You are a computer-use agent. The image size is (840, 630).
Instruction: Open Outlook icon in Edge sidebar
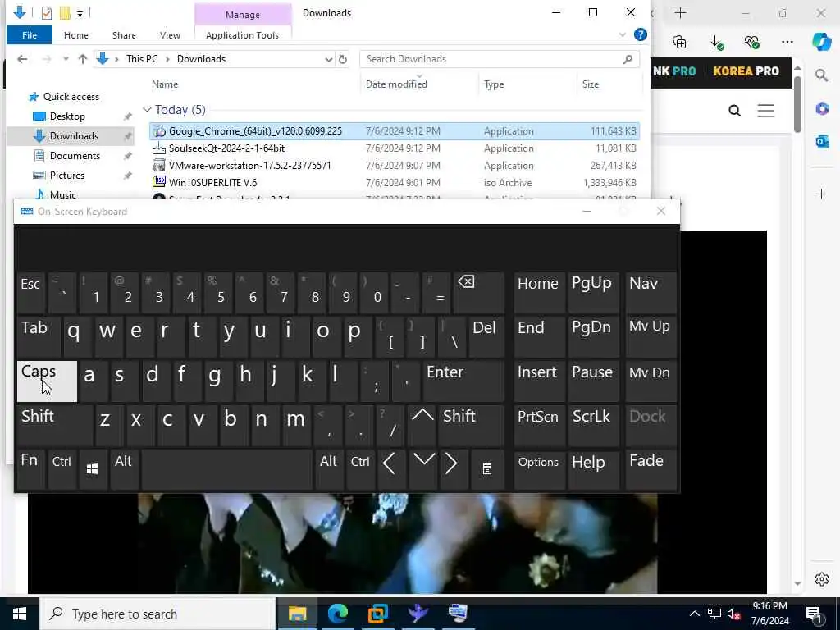[x=822, y=142]
